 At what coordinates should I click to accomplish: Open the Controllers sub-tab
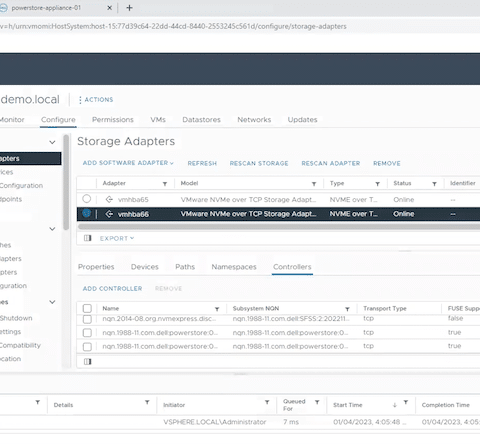[x=292, y=267]
